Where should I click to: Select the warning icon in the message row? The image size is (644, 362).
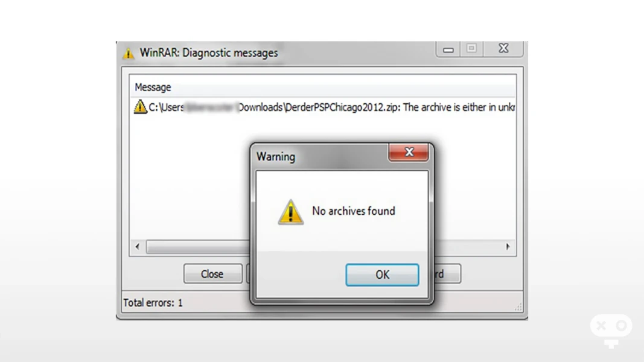140,107
